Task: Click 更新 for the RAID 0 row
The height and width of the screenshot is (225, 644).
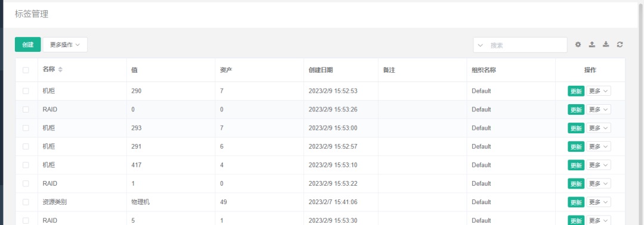Action: [576, 110]
